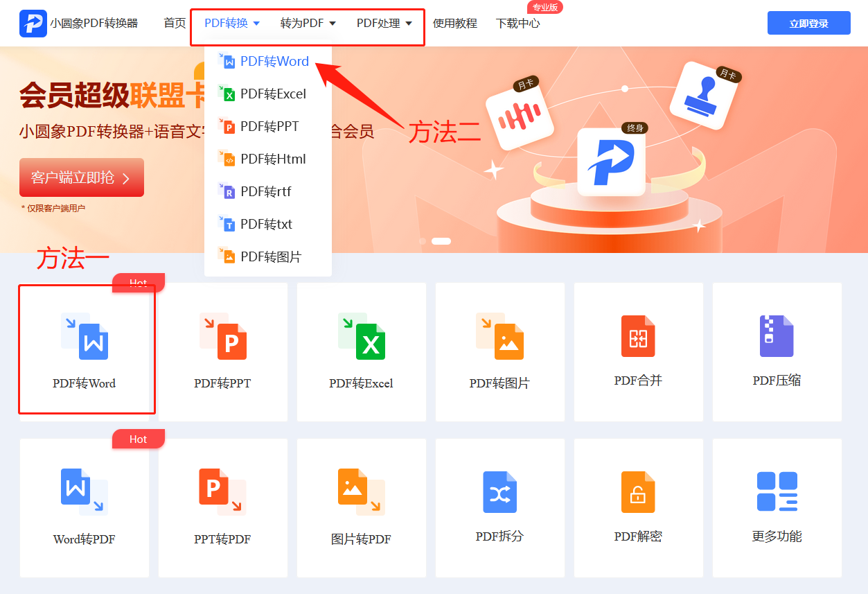Select PDF转Html from the dropdown list

(273, 159)
